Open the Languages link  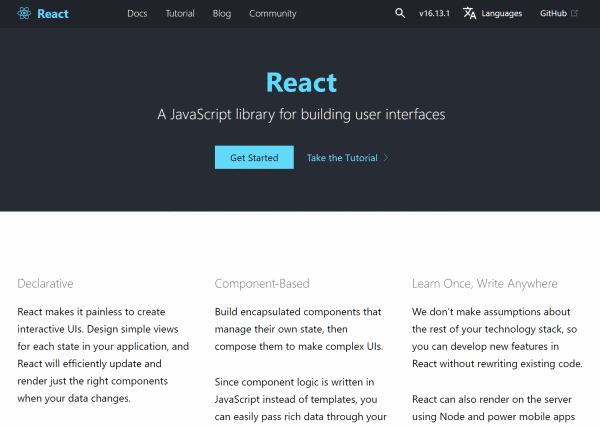[502, 14]
